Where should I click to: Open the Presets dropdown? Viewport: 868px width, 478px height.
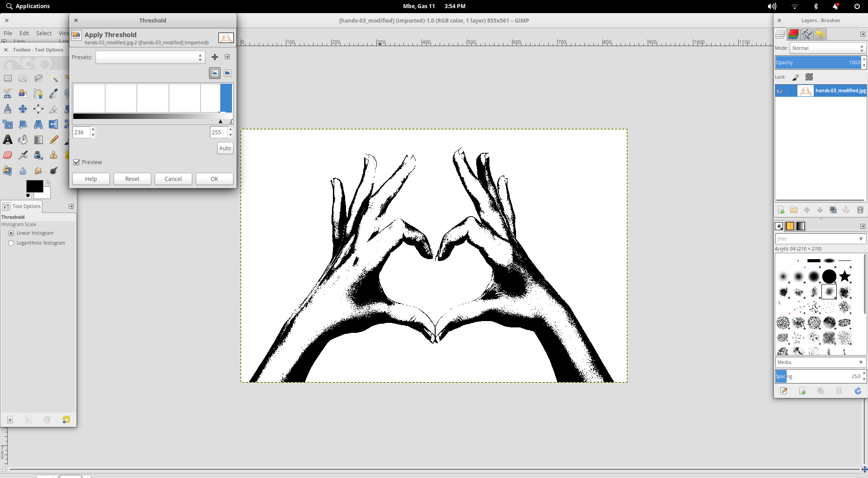point(150,57)
